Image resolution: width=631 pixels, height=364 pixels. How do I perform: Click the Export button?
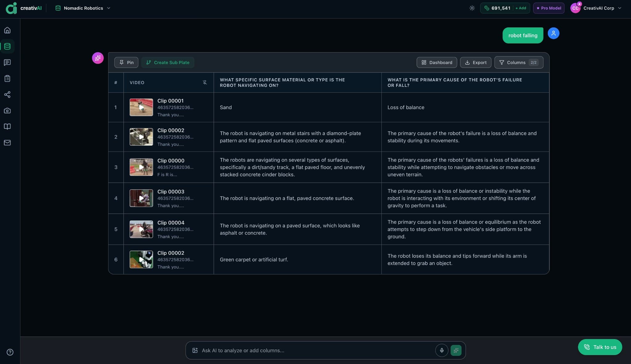[x=475, y=63]
